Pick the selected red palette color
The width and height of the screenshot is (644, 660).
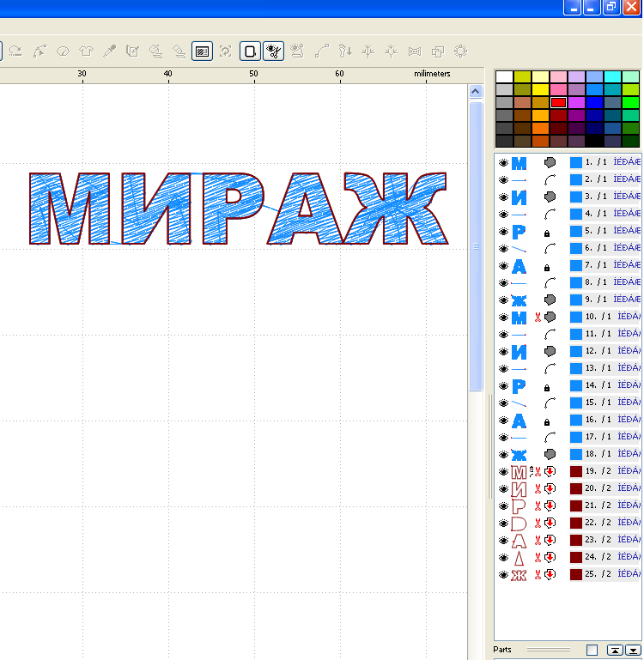558,102
